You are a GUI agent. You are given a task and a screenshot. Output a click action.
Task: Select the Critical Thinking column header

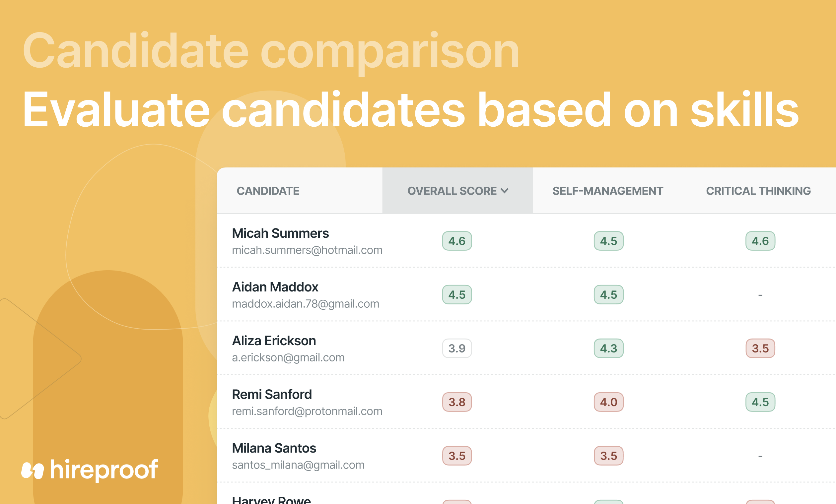coord(758,191)
